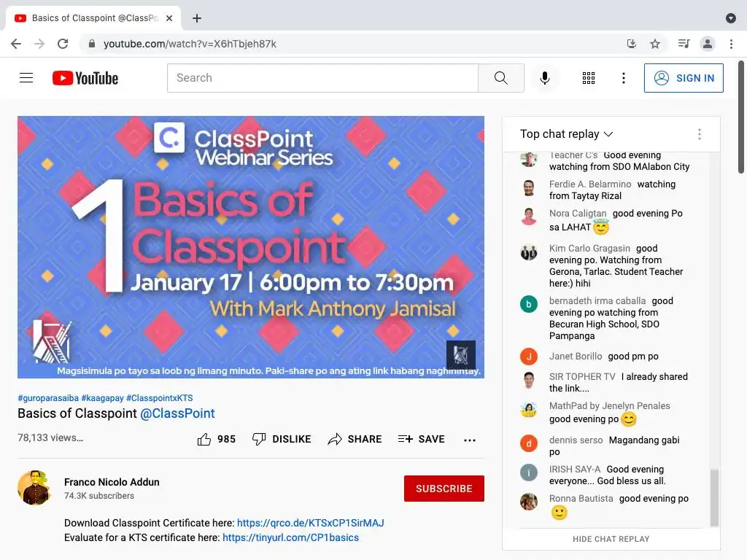The height and width of the screenshot is (560, 747).
Task: Click Kim Carlo Gragasin's chat avatar
Action: (x=529, y=252)
